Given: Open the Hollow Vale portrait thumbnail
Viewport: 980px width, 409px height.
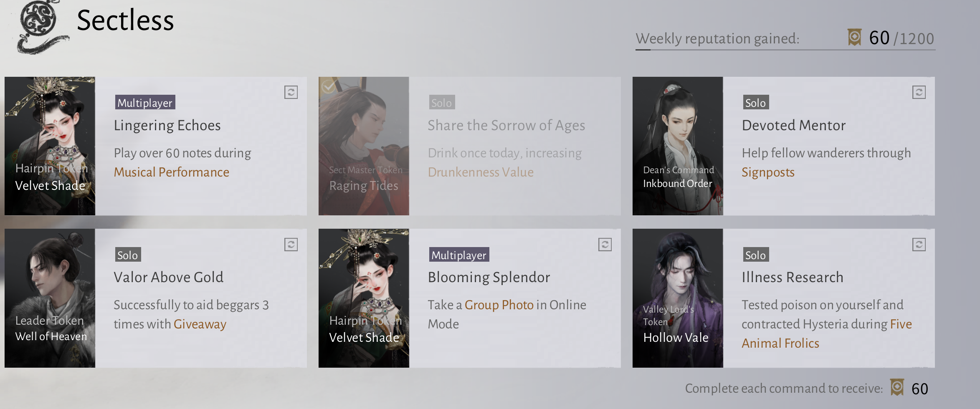Looking at the screenshot, I should tap(678, 298).
